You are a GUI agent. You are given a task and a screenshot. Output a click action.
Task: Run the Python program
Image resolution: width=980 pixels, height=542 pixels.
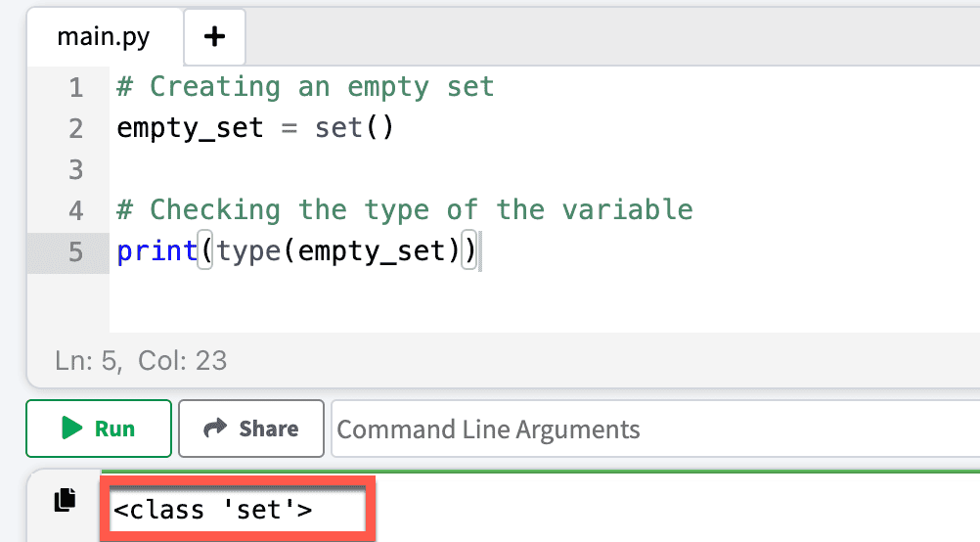99,429
